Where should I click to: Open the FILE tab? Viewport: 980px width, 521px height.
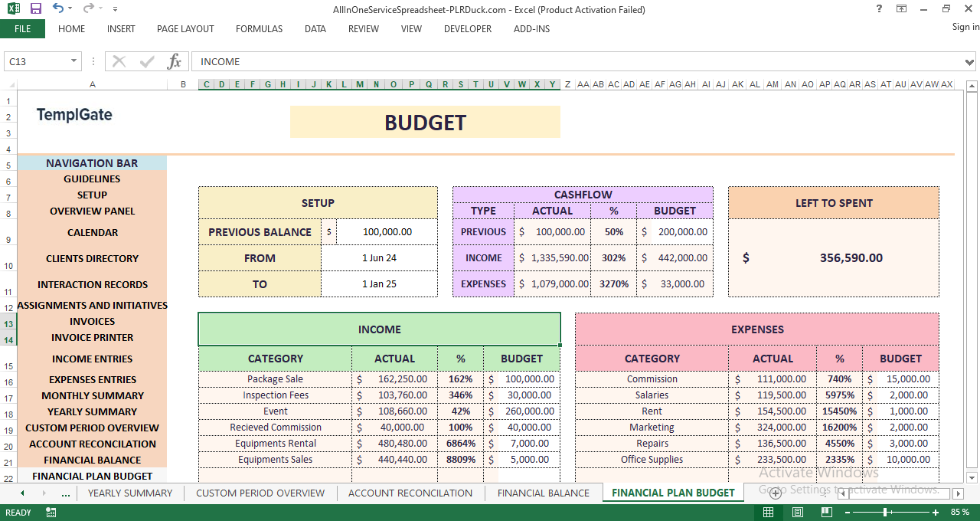coord(22,29)
